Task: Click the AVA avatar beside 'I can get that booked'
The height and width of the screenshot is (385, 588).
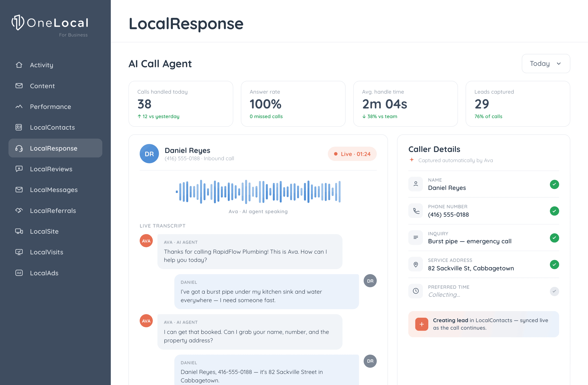Action: click(146, 321)
